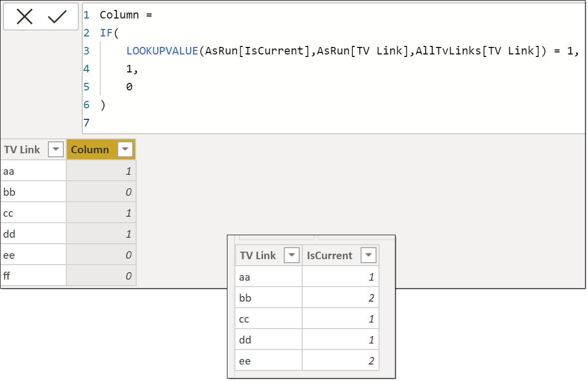Screen dimensions: 588x381
Task: Select the 'cc' cell in AsRun table
Action: 268,319
